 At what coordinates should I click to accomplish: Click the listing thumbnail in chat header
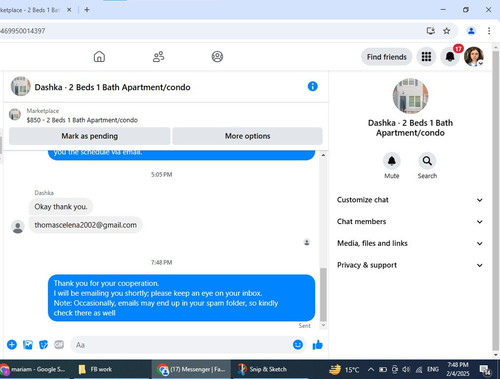pos(20,86)
